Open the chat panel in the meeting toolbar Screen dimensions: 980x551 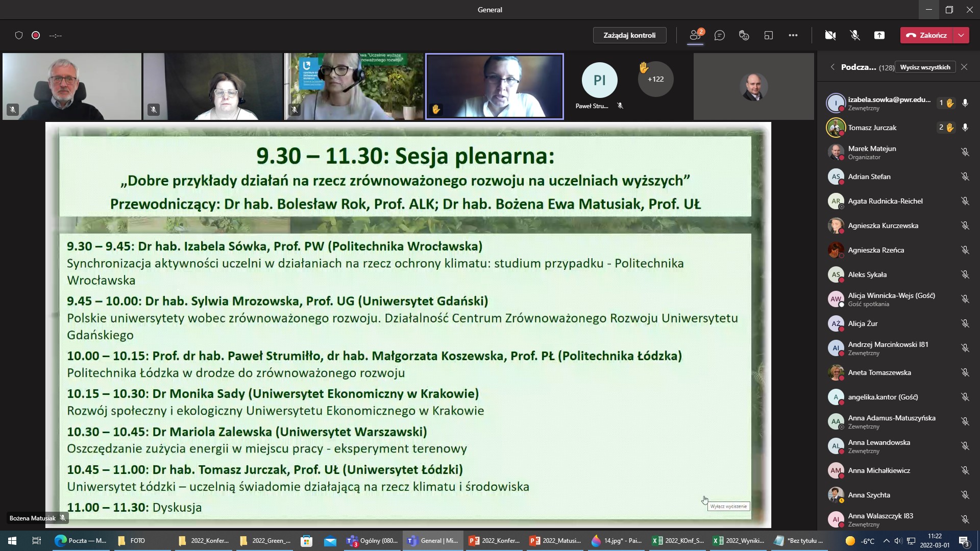click(x=720, y=35)
